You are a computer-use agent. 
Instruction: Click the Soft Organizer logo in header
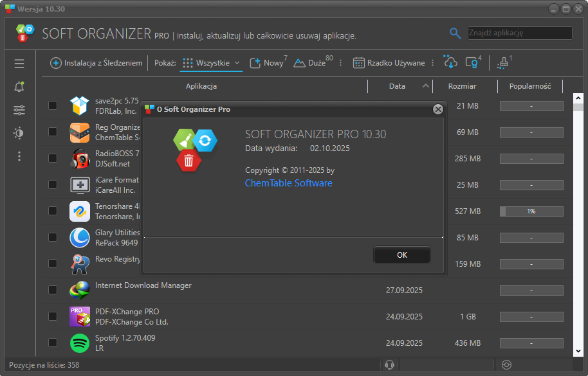pyautogui.click(x=25, y=33)
